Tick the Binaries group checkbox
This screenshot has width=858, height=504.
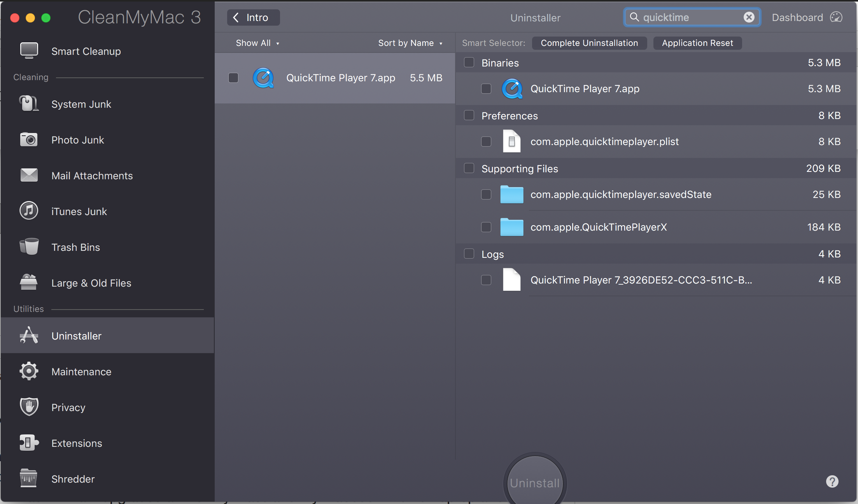469,63
